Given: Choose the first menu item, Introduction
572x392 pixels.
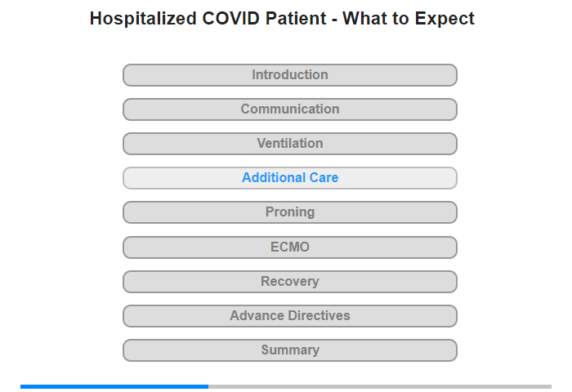Looking at the screenshot, I should (289, 75).
